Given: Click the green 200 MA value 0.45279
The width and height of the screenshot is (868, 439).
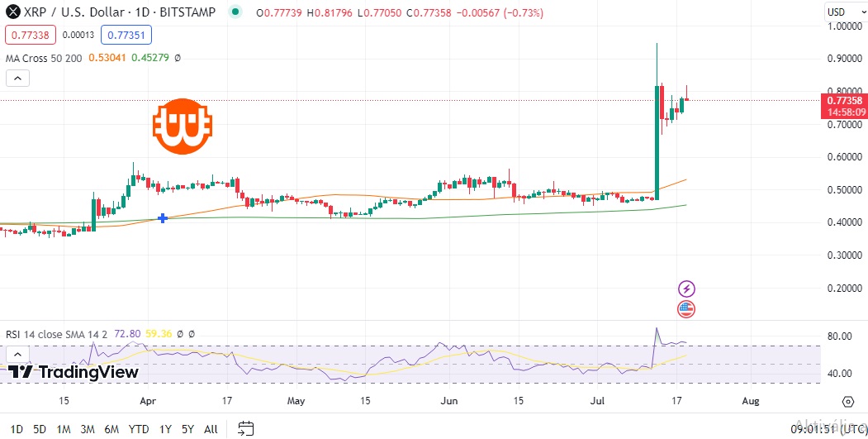Looking at the screenshot, I should tap(150, 58).
